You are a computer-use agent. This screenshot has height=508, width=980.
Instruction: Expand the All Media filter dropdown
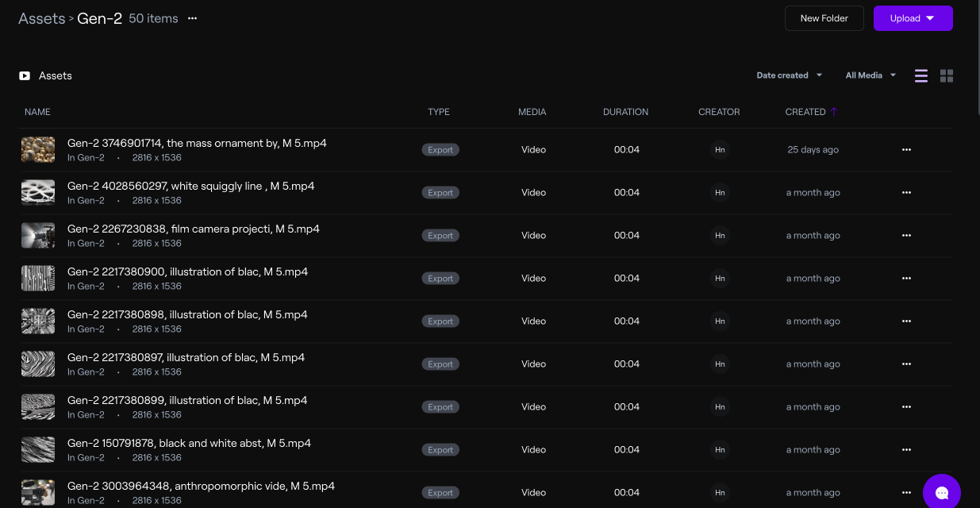(x=870, y=75)
